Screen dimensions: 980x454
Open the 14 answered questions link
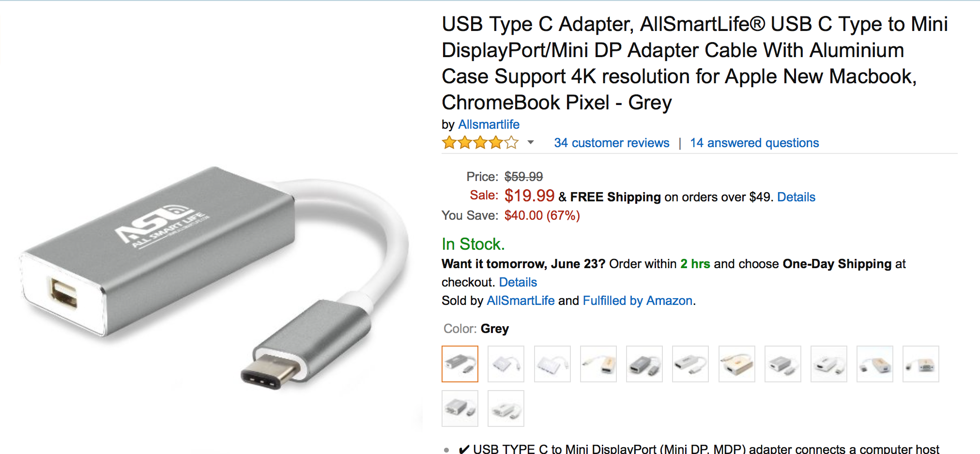point(754,143)
